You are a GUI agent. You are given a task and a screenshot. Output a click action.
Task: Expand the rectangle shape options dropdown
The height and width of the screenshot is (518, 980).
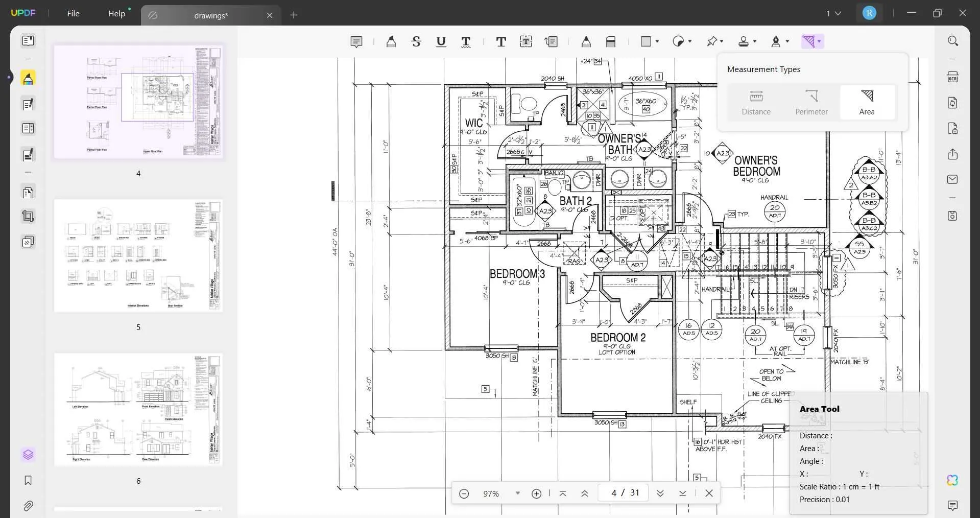pos(657,41)
